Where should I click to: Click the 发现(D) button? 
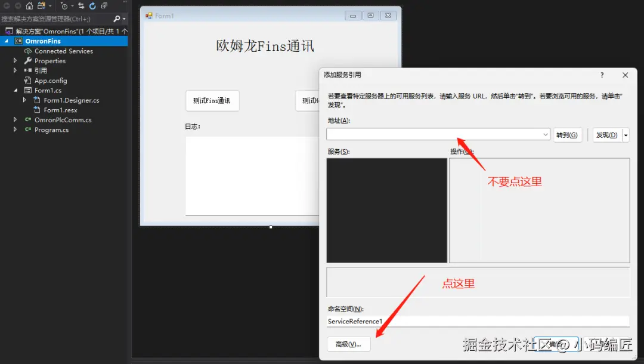pos(607,135)
